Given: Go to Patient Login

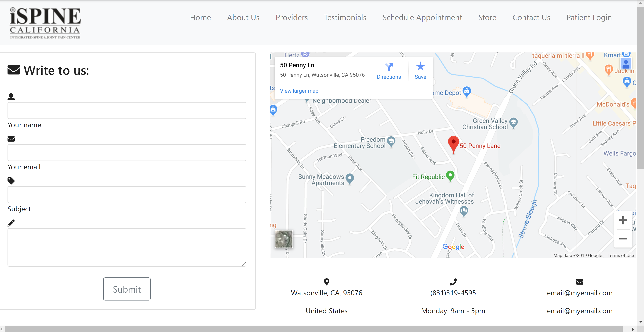Looking at the screenshot, I should click(589, 18).
